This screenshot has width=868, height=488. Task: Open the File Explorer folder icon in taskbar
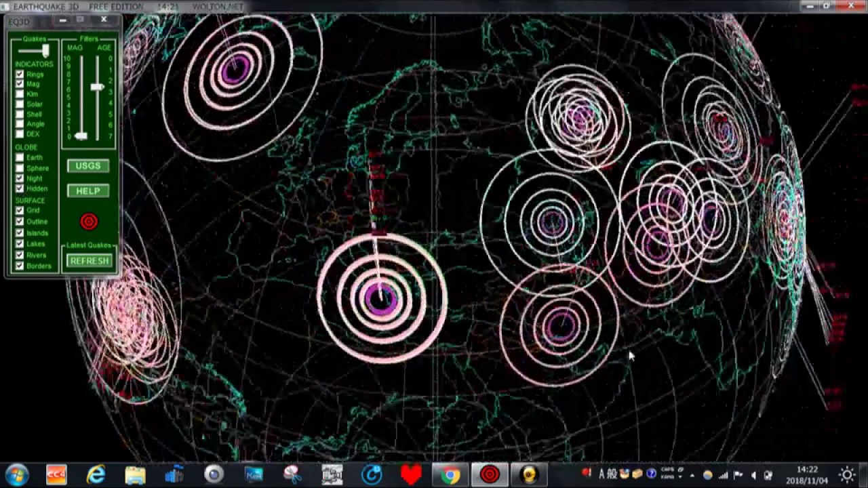[x=135, y=475]
